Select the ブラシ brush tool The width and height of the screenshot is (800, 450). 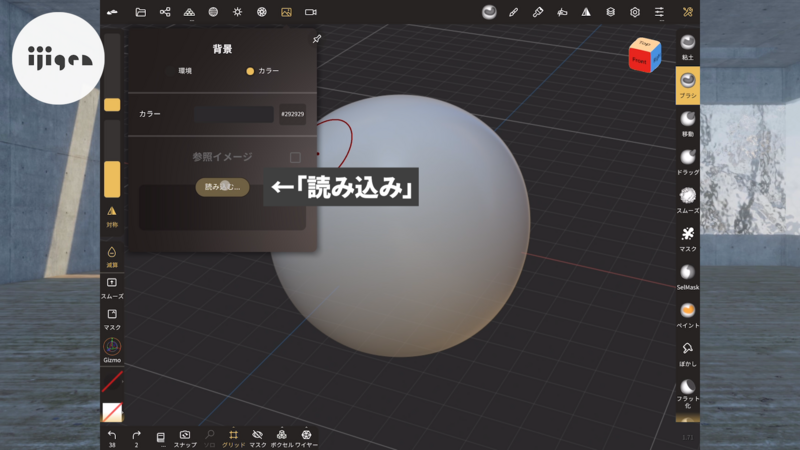pyautogui.click(x=688, y=85)
